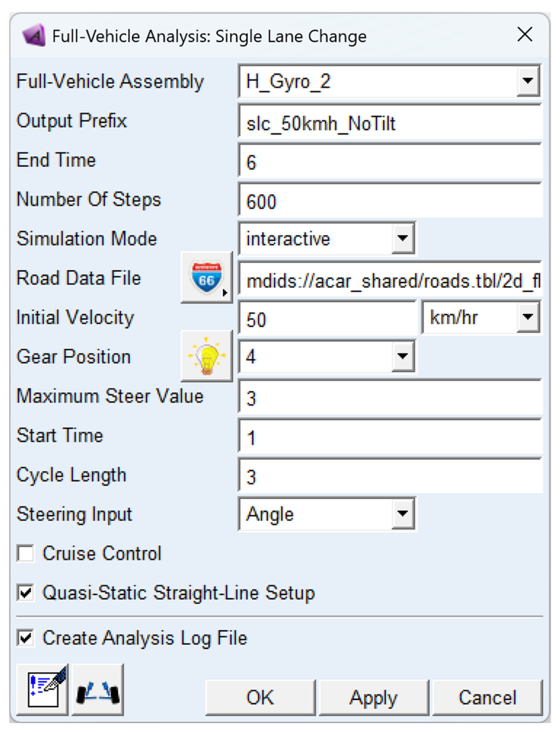Click the Cancel button
The width and height of the screenshot is (560, 732).
point(487,697)
